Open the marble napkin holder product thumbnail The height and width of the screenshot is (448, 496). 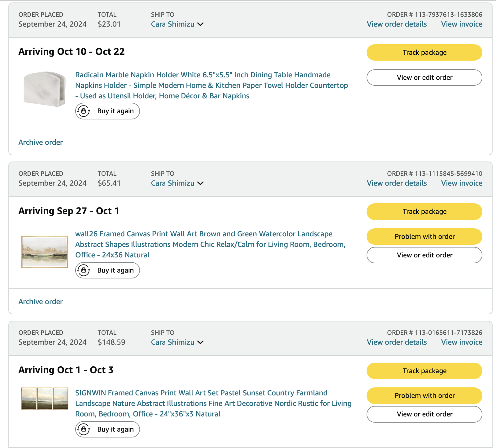[x=45, y=89]
